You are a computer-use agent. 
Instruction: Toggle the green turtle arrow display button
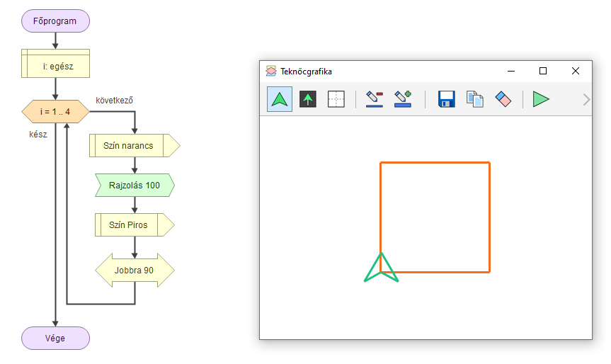(x=280, y=99)
